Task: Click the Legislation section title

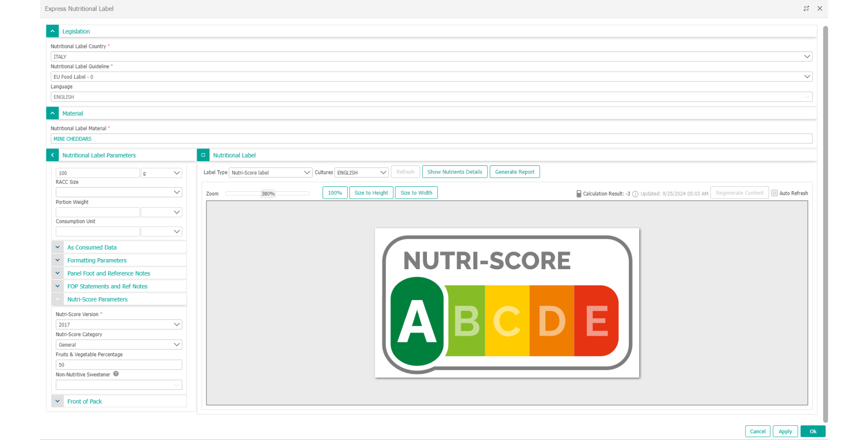Action: pos(76,31)
